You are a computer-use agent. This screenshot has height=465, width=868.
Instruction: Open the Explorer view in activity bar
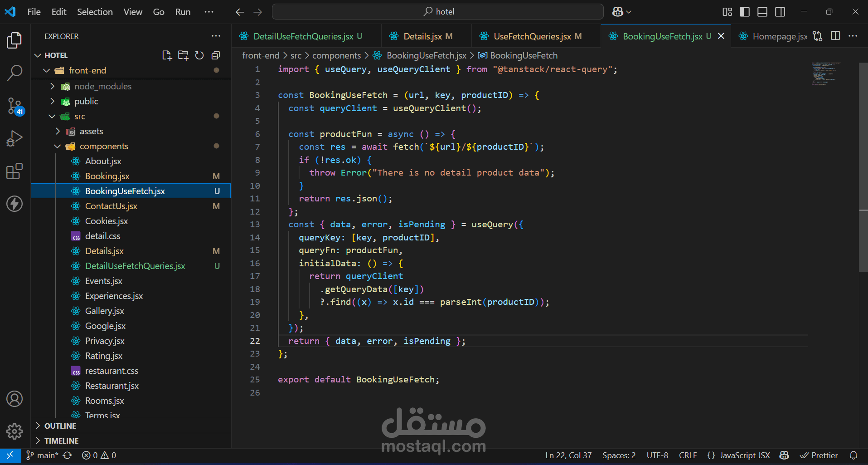15,40
